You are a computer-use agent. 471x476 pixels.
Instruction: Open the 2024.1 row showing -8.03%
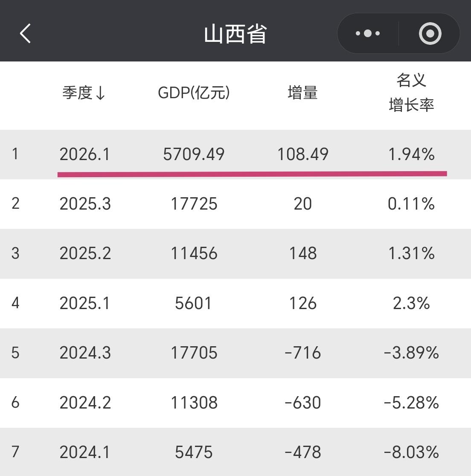[x=235, y=452]
